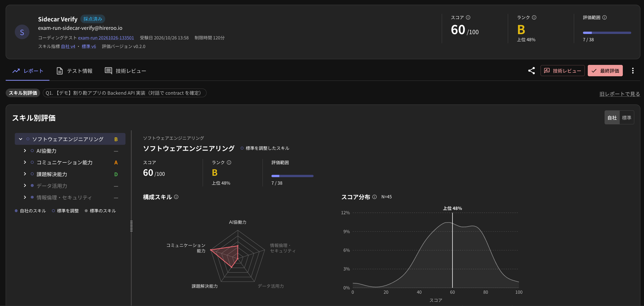Select the Q1 割り勘アプリ question chip

125,93
